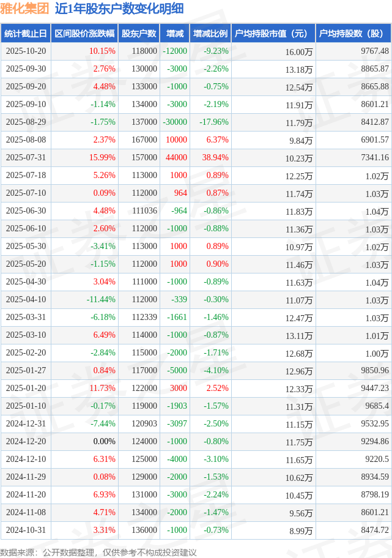Click the 雅化集团 company name in title

(x=24, y=9)
